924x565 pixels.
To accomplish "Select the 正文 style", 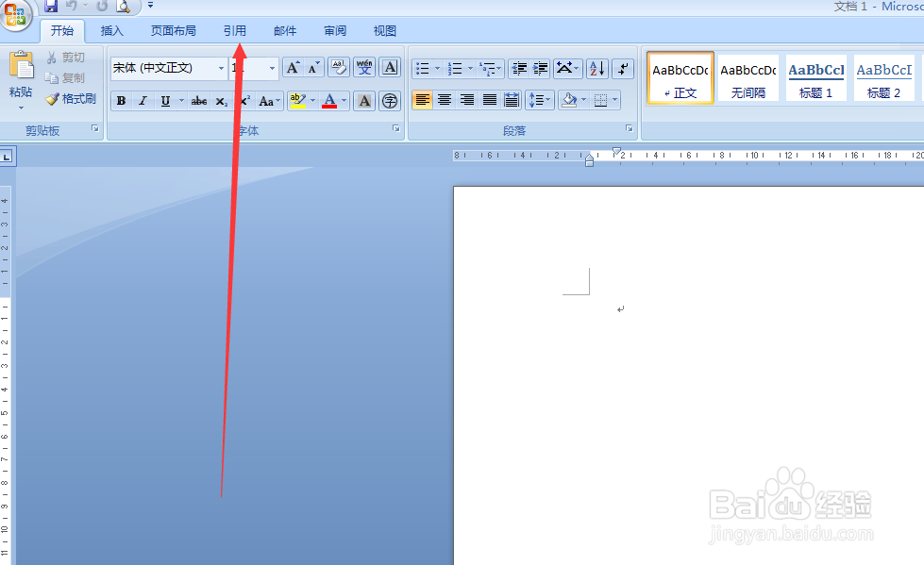I will click(680, 77).
